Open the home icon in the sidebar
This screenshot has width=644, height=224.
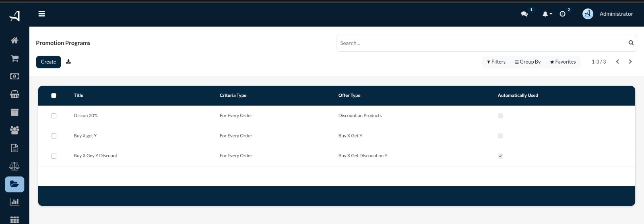(x=14, y=40)
